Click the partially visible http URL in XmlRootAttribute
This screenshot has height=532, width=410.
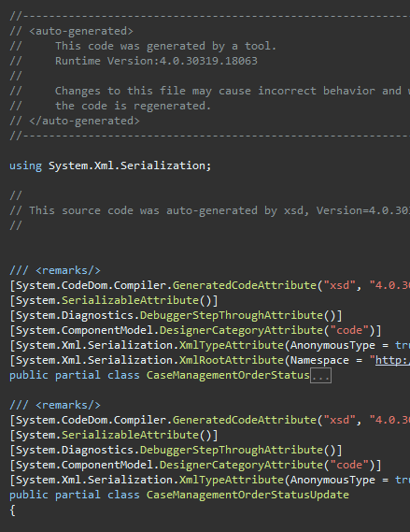point(392,360)
